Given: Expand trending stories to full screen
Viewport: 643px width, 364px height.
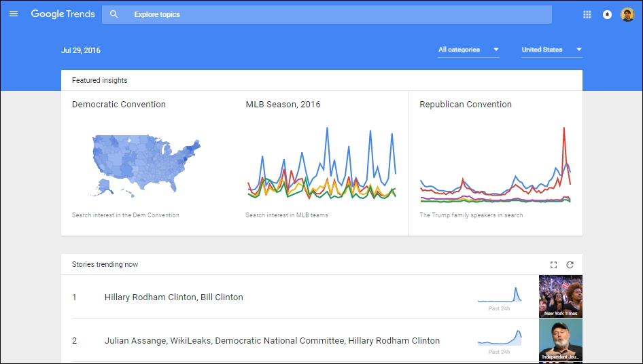Looking at the screenshot, I should (553, 265).
